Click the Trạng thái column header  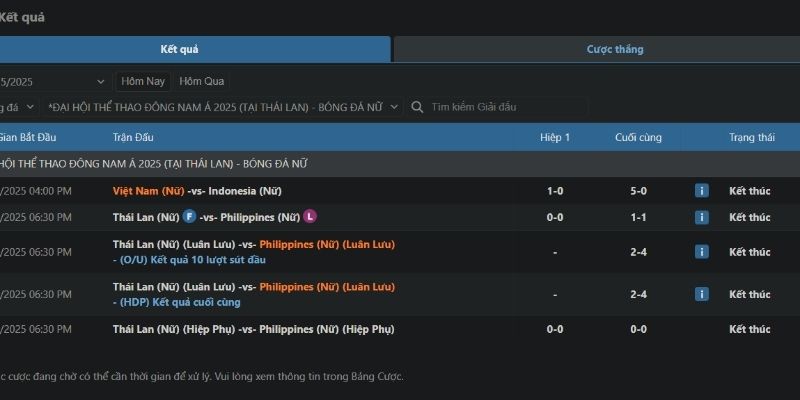[x=749, y=137]
